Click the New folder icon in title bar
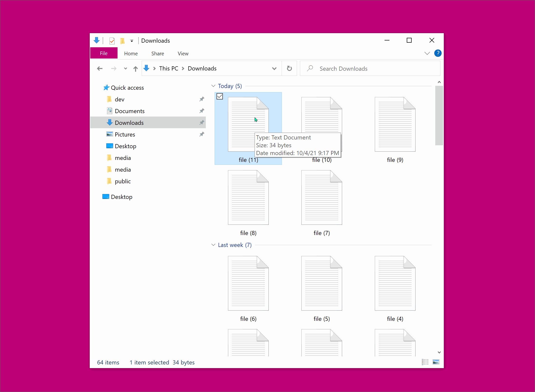 pos(122,41)
